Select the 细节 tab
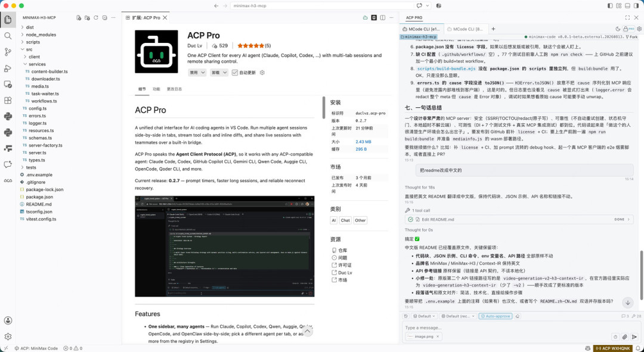Viewport: 644px width, 352px height. click(142, 89)
